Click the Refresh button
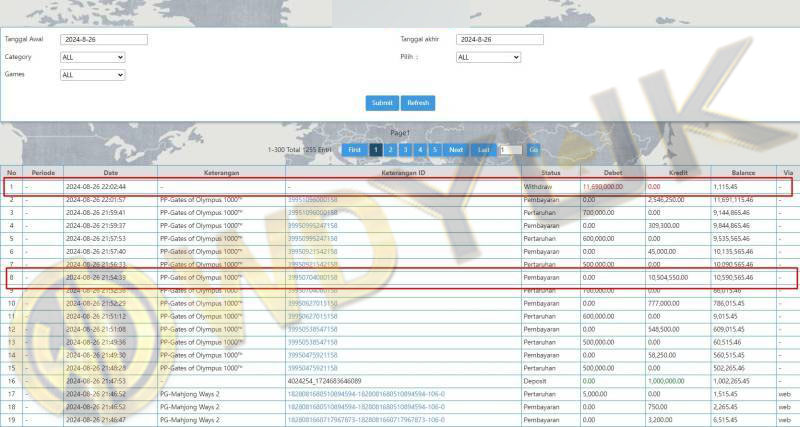The height and width of the screenshot is (427, 800). [418, 103]
